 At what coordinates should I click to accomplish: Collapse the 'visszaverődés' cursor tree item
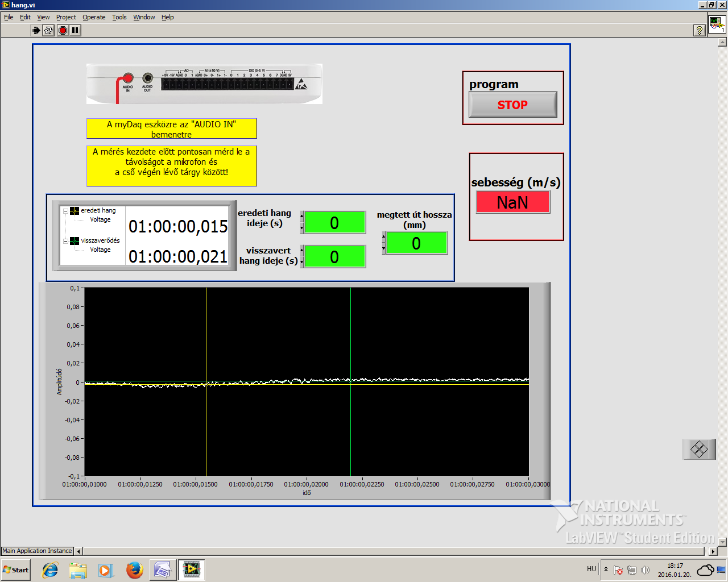(x=65, y=241)
